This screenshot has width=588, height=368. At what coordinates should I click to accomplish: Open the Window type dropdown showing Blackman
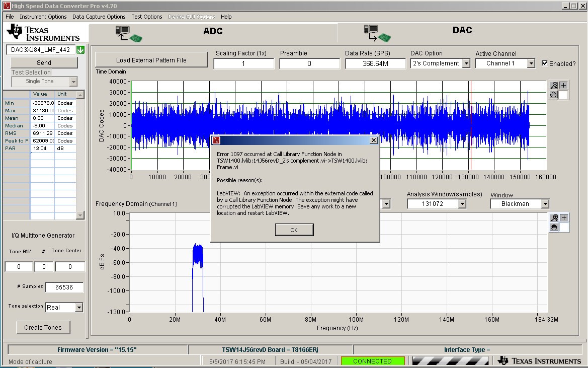point(545,204)
